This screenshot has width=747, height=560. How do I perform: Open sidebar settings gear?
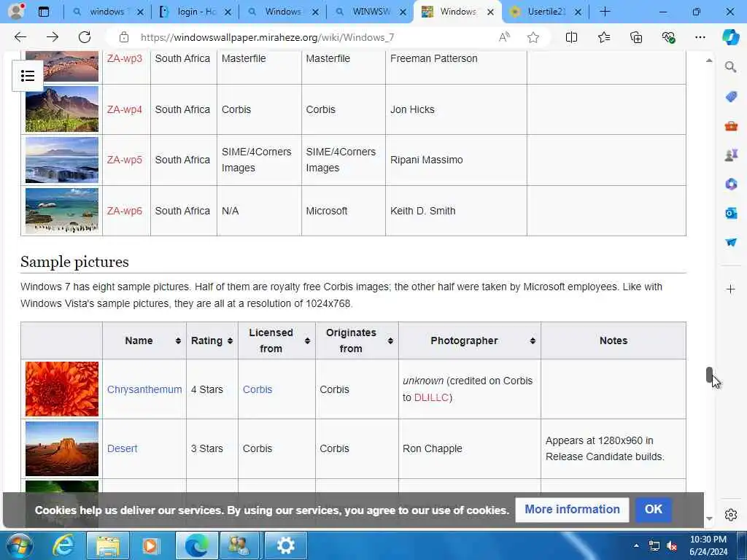pos(731,515)
